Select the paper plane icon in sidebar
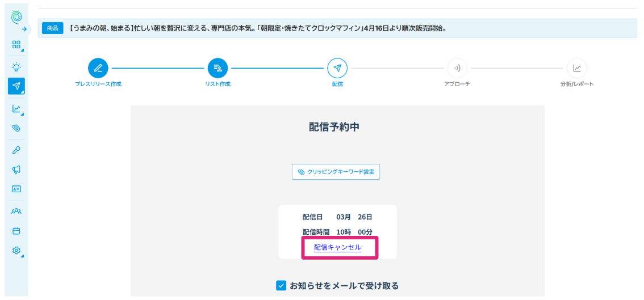Image resolution: width=644 pixels, height=300 pixels. tap(16, 86)
